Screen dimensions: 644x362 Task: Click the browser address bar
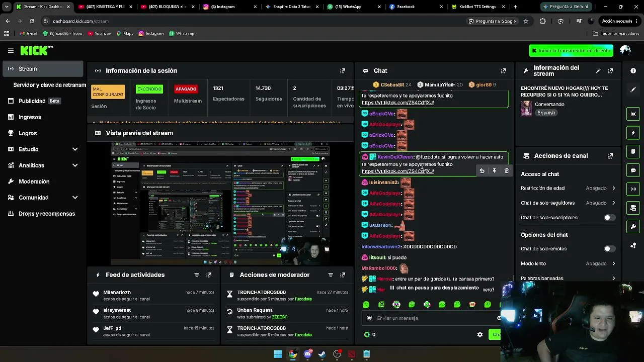tap(252, 21)
